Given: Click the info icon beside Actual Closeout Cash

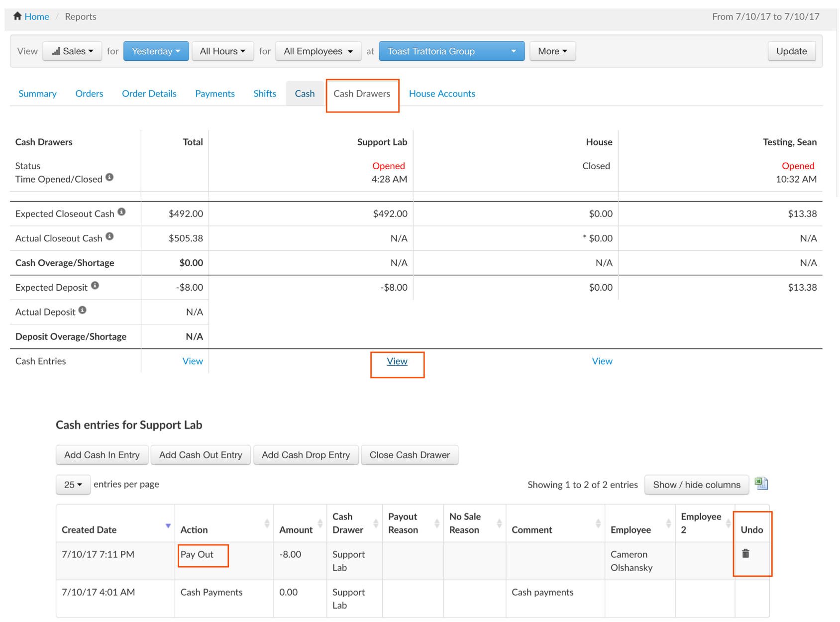Looking at the screenshot, I should tap(109, 237).
